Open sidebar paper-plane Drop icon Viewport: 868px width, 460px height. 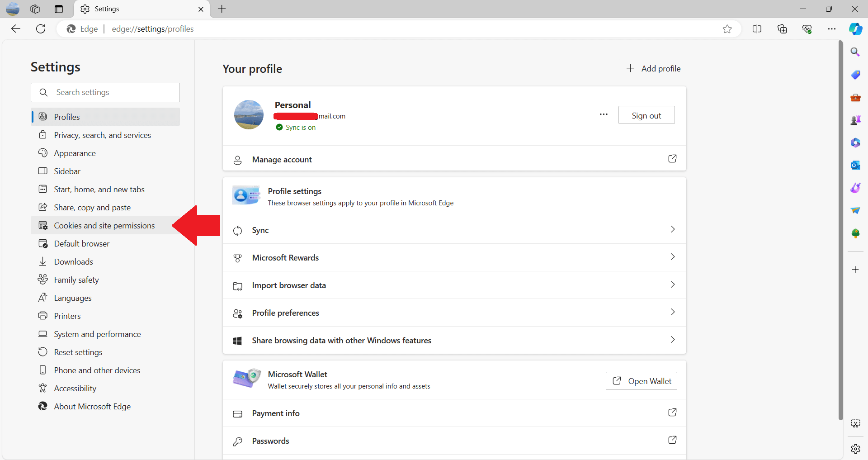855,210
